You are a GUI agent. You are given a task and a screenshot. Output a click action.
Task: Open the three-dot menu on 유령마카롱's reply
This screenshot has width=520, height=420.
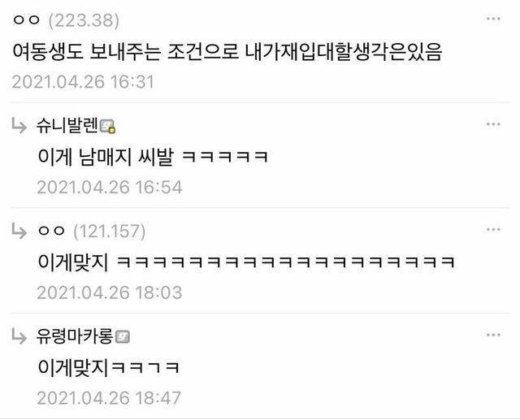(493, 335)
